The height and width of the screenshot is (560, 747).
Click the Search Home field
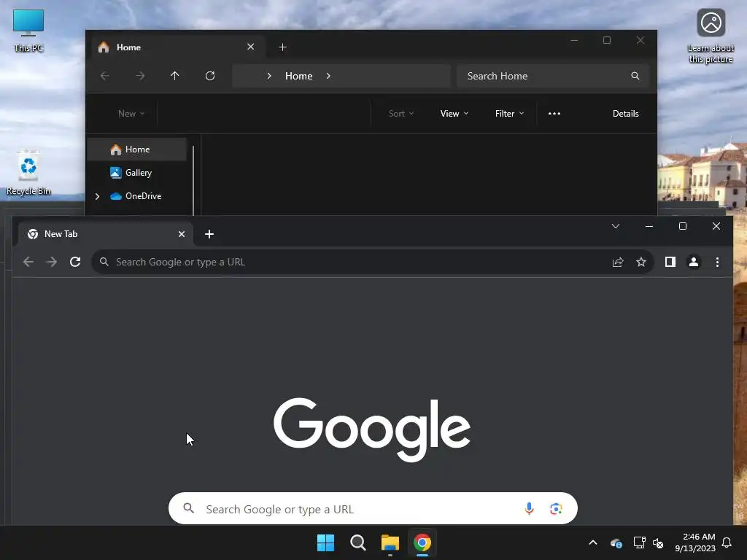pos(553,76)
